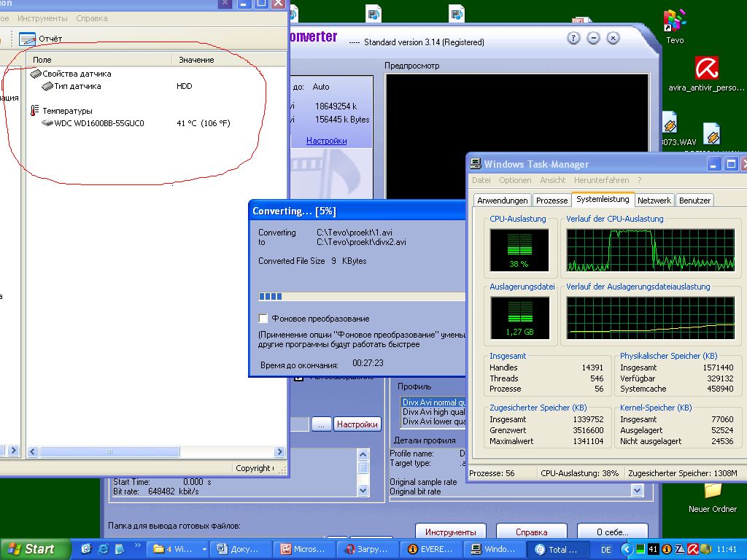Click the DE language indicator in taskbar
This screenshot has width=747, height=560.
tap(605, 549)
